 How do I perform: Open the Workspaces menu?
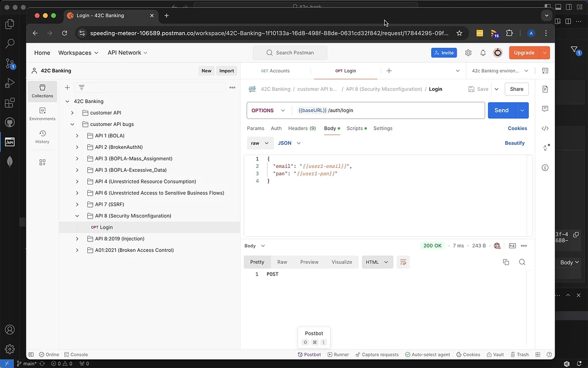(78, 53)
